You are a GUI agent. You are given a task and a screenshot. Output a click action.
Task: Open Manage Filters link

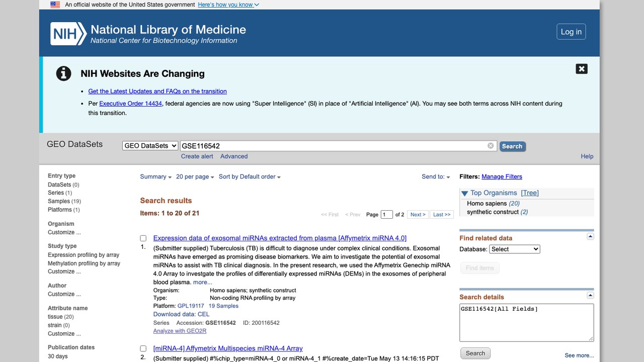502,176
